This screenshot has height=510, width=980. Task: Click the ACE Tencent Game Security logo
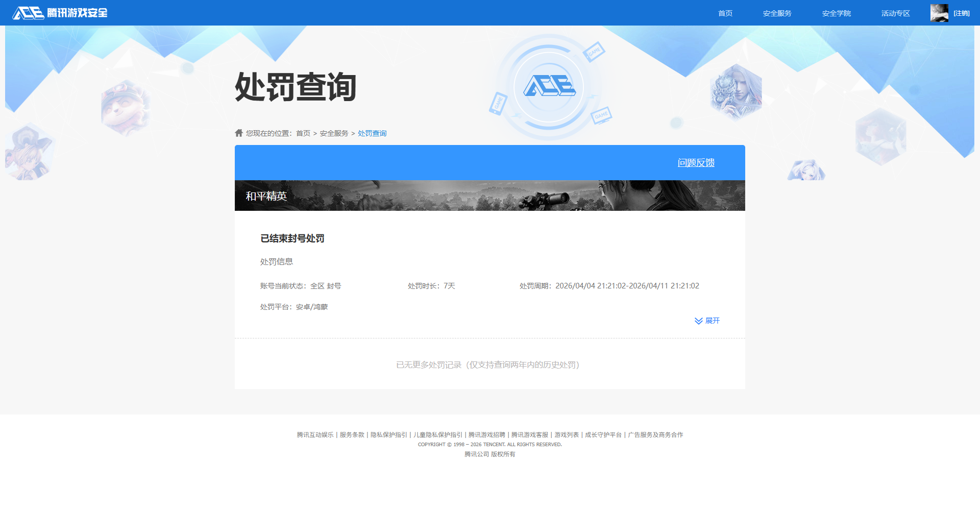pos(60,13)
